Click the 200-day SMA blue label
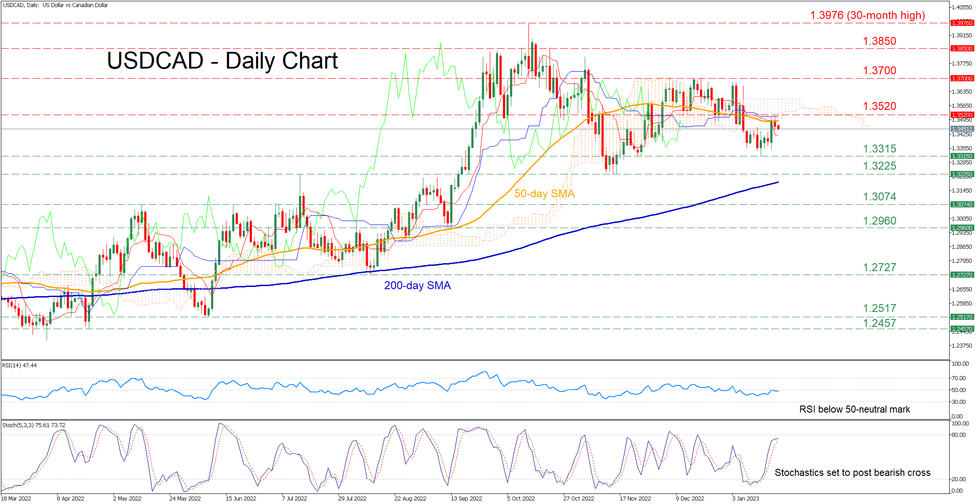The height and width of the screenshot is (504, 980). click(x=417, y=286)
